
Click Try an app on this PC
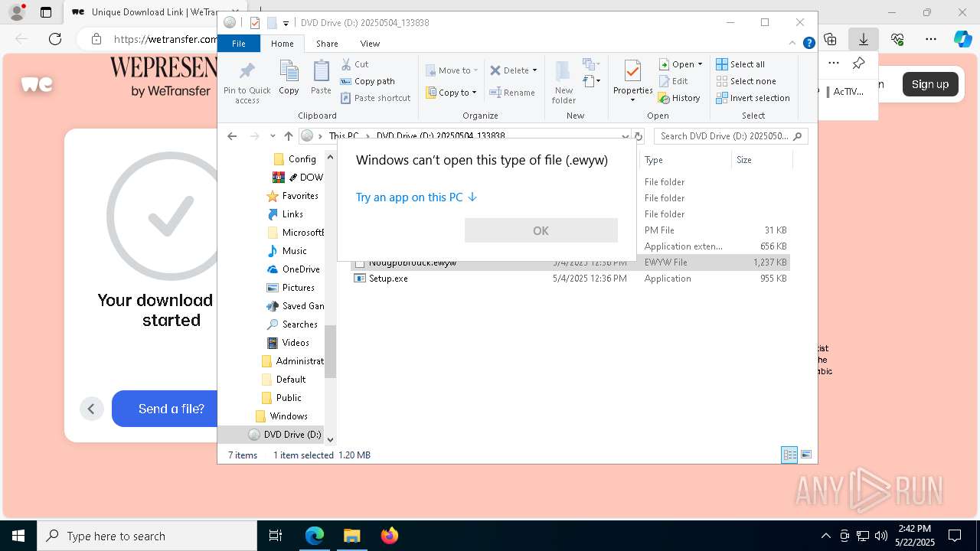pyautogui.click(x=416, y=197)
